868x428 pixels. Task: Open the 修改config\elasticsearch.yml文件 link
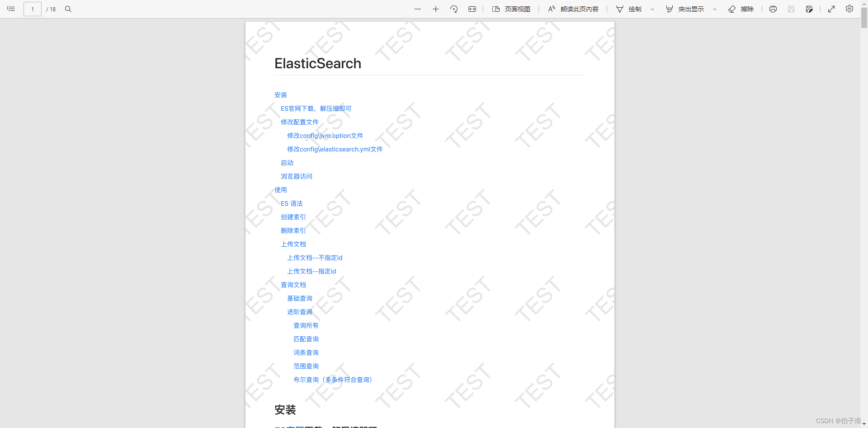coord(335,149)
